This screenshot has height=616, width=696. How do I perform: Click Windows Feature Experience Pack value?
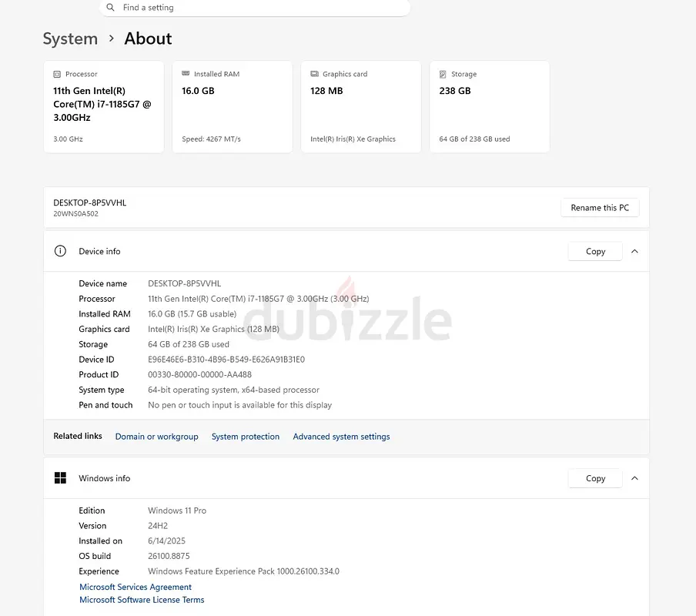coord(244,571)
